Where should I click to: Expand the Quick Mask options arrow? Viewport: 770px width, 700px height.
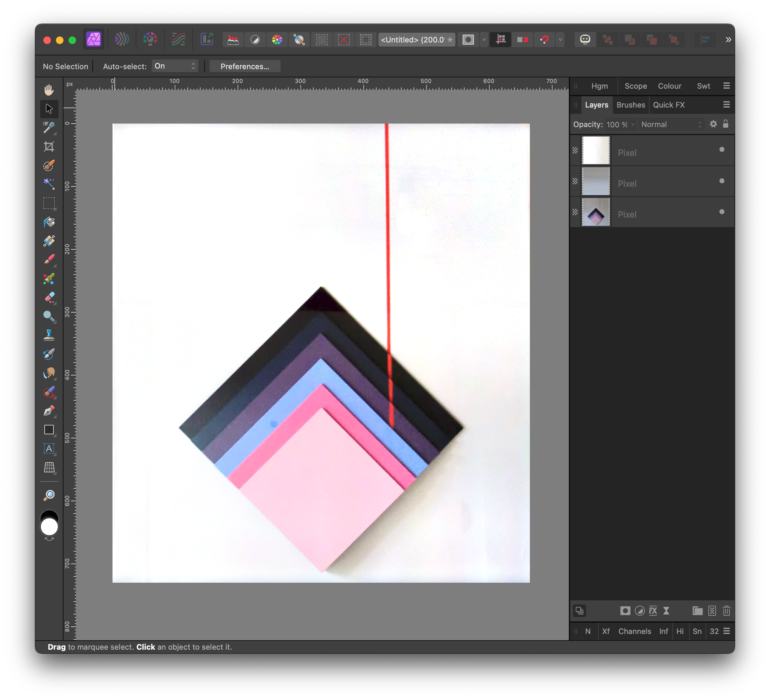(484, 39)
